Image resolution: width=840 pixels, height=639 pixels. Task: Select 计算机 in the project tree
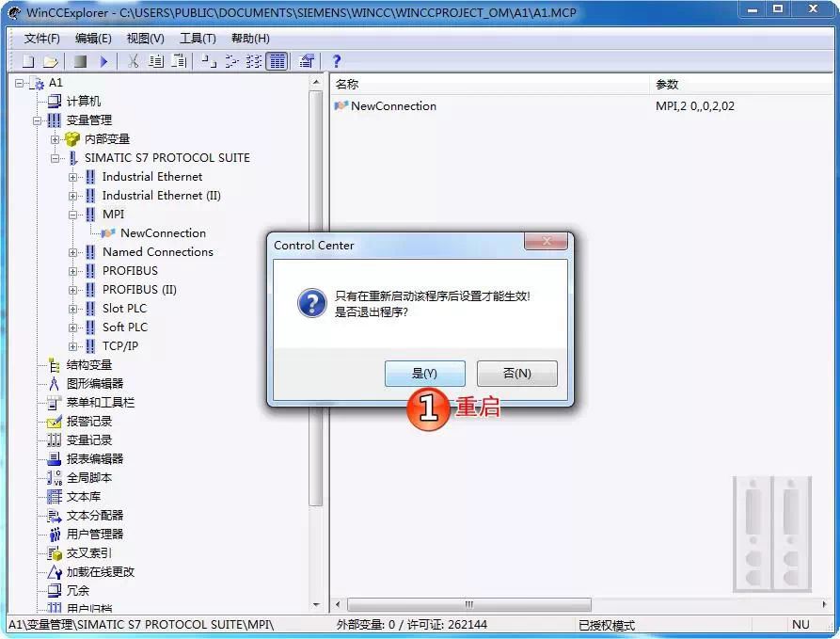tap(83, 102)
